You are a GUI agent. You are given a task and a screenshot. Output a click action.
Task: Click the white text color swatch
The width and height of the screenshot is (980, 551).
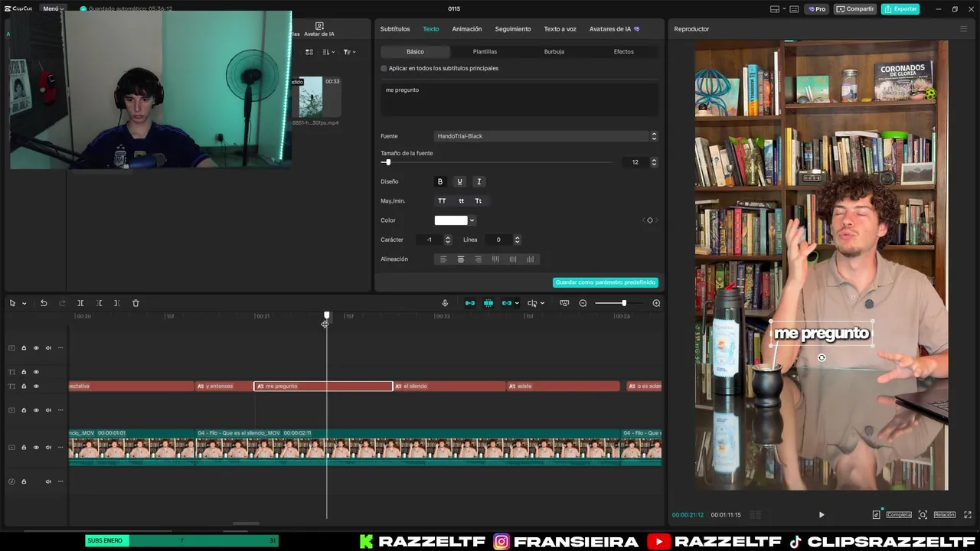point(451,220)
